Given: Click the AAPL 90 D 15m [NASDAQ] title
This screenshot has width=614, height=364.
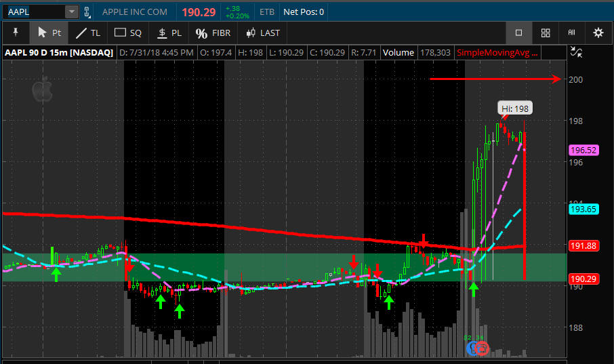Looking at the screenshot, I should point(59,52).
